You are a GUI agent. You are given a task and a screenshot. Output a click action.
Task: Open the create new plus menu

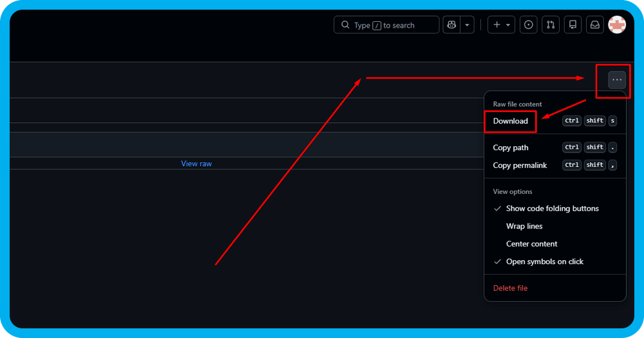tap(501, 25)
